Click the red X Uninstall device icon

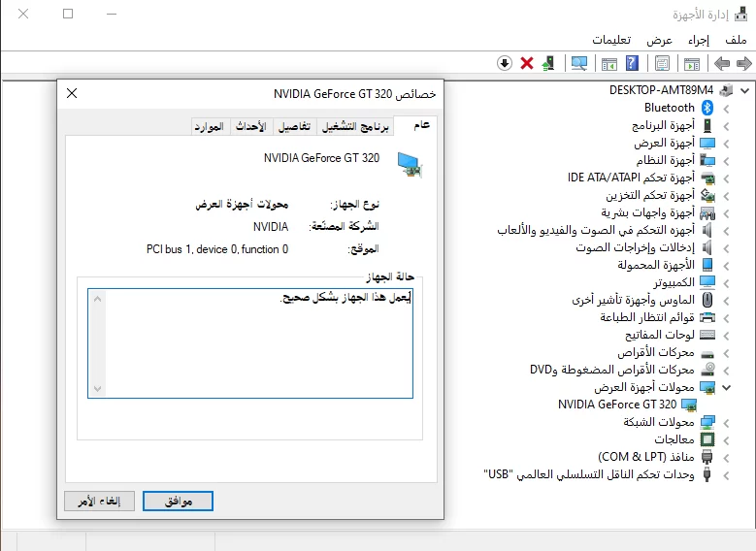(527, 63)
